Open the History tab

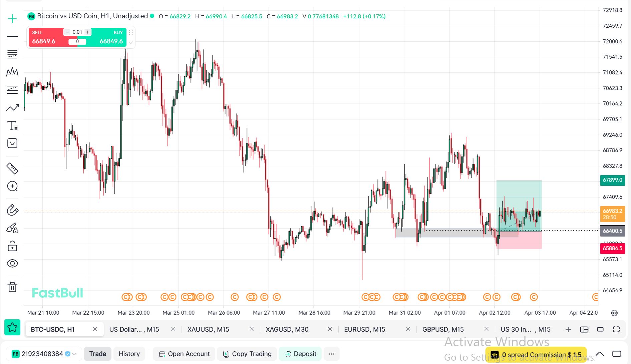tap(129, 354)
